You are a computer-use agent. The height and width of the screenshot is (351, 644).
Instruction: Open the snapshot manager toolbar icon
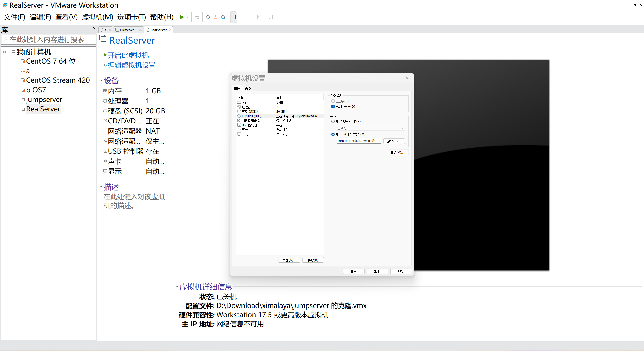(223, 17)
